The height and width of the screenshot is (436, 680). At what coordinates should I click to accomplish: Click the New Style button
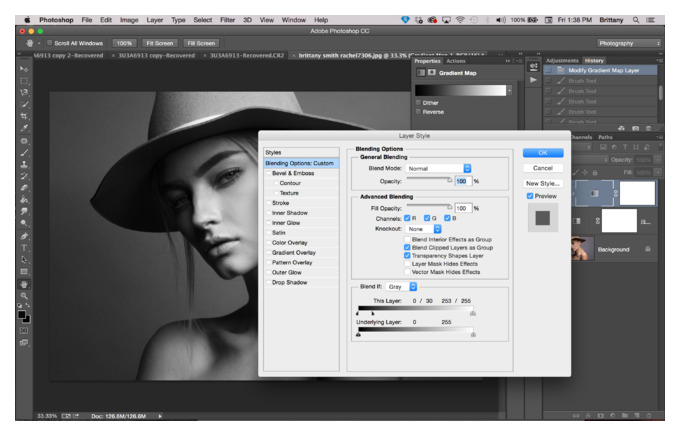click(543, 184)
